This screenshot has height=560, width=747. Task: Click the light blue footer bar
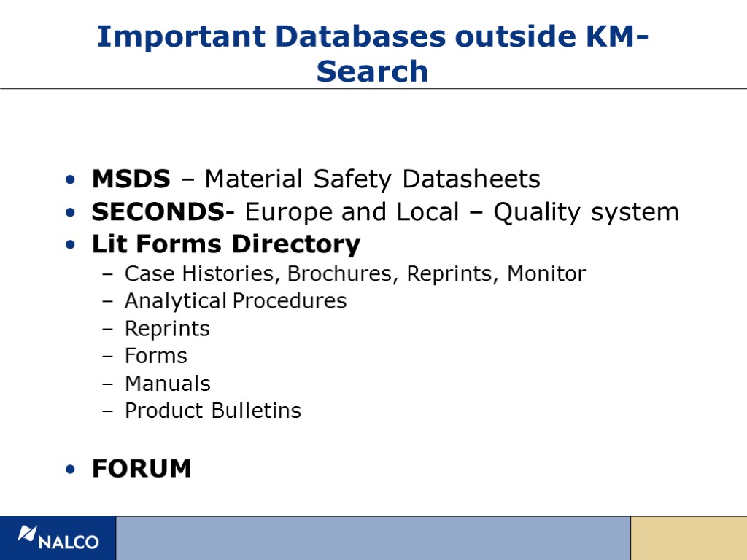click(x=373, y=538)
